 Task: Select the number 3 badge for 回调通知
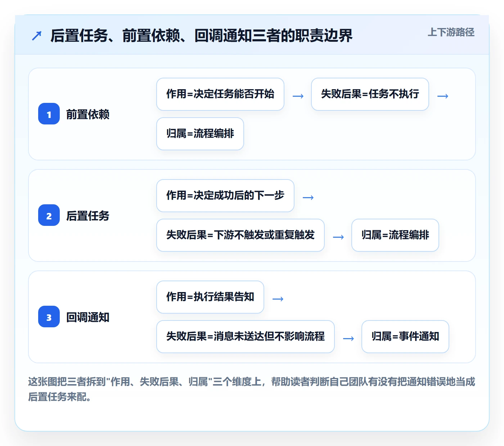point(49,317)
